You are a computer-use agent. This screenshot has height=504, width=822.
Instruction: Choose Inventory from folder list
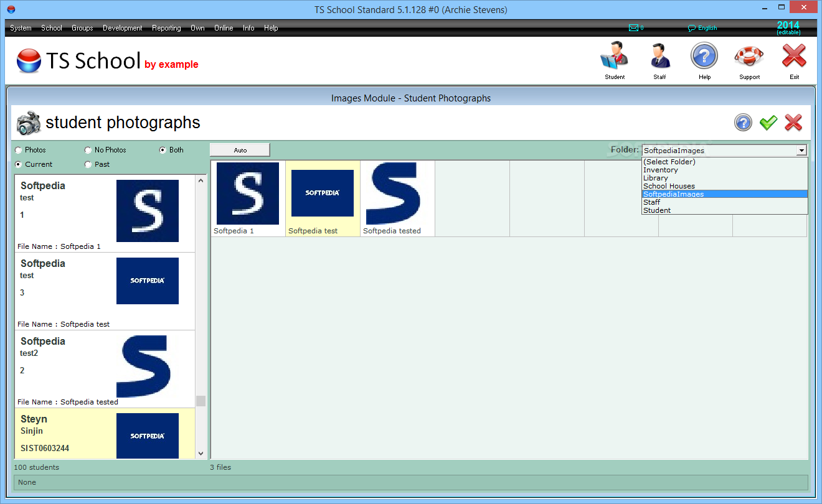(725, 170)
